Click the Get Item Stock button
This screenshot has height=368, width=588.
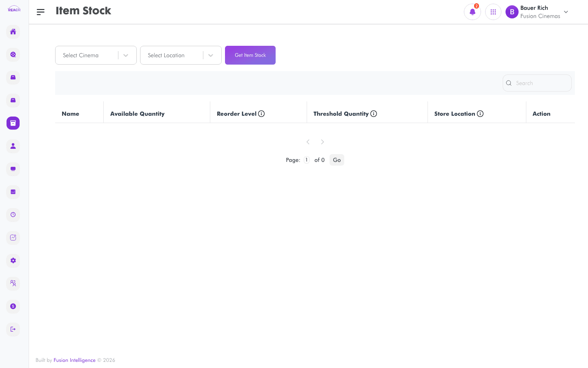click(x=250, y=55)
